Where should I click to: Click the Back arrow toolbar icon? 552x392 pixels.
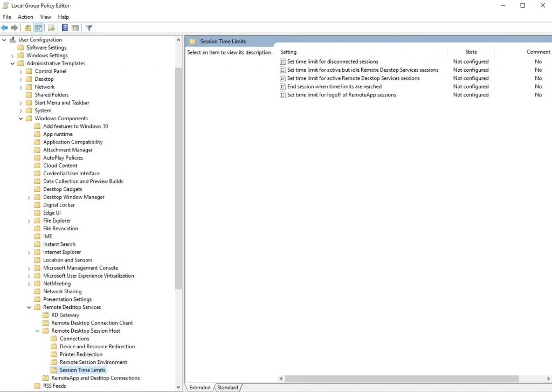click(x=4, y=28)
